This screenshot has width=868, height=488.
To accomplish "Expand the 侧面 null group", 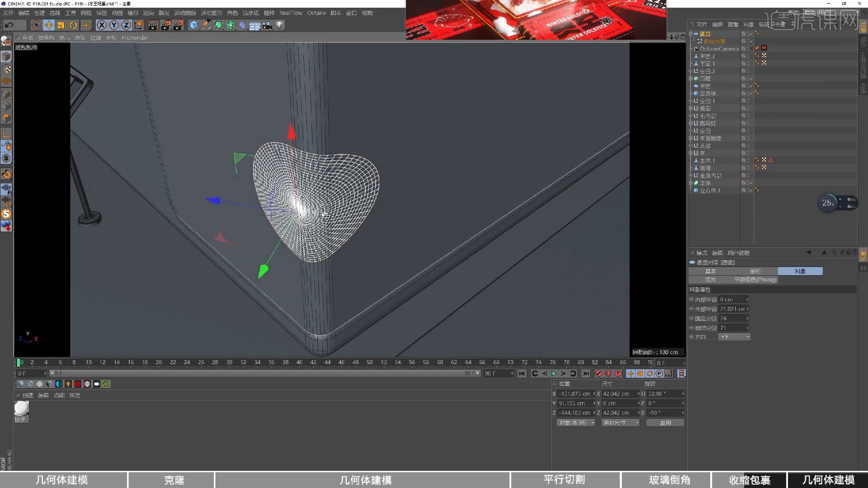I will pos(691,108).
